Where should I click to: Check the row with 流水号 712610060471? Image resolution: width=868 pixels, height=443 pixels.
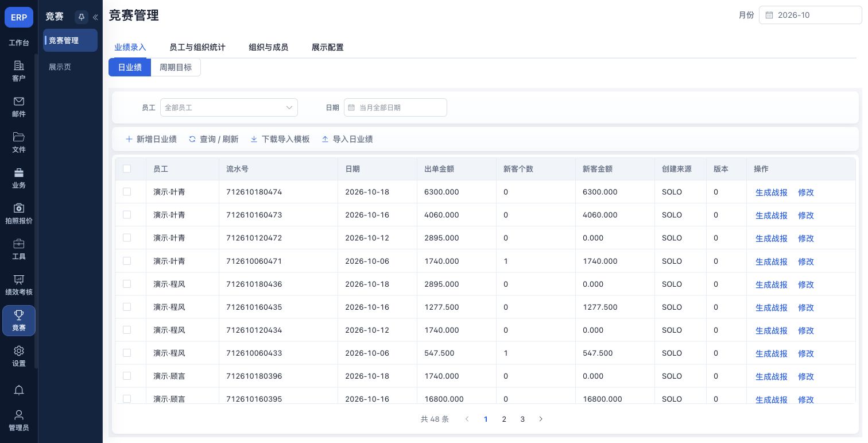[127, 261]
